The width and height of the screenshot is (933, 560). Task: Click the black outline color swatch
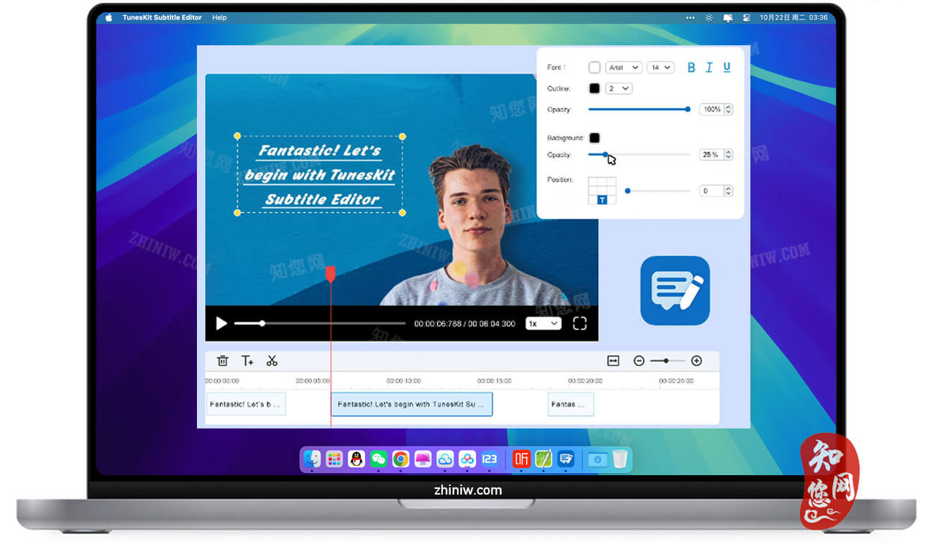click(x=594, y=88)
